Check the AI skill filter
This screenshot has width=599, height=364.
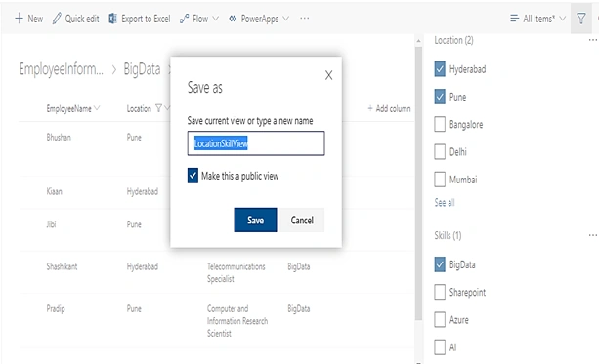[440, 346]
